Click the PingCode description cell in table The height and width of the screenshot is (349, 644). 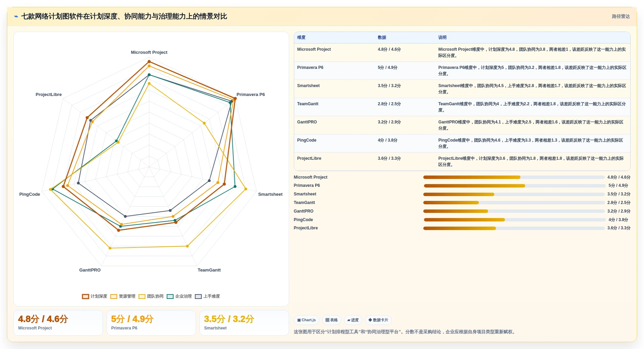click(532, 143)
